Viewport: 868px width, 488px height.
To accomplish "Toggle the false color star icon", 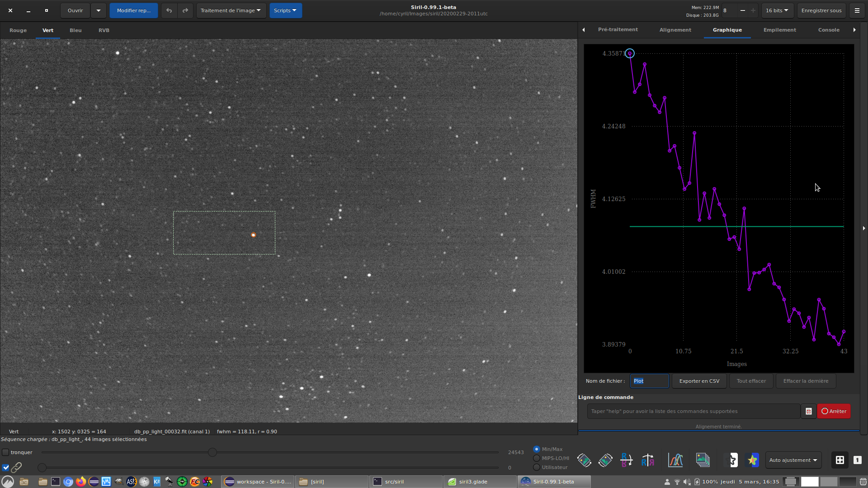I will 752,460.
